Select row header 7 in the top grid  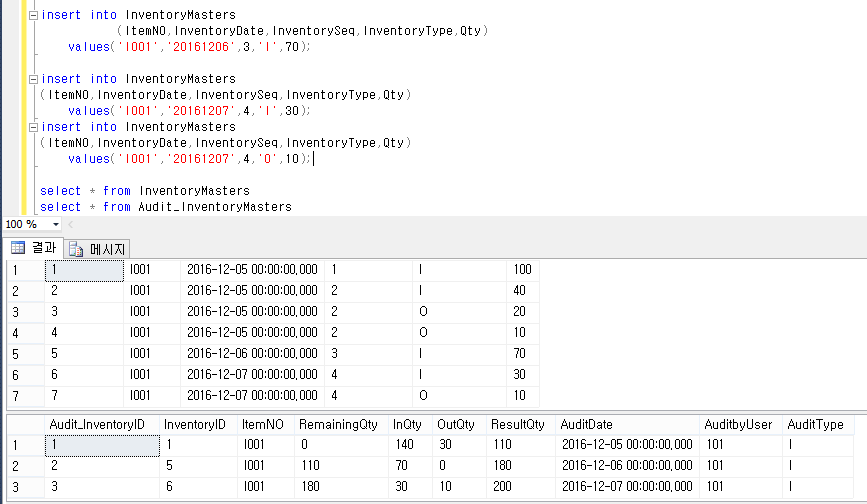(x=15, y=396)
